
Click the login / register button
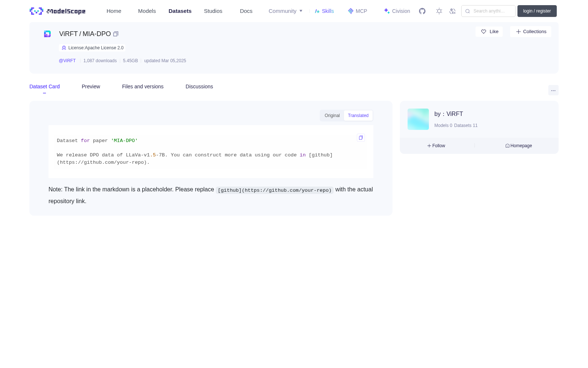(537, 11)
